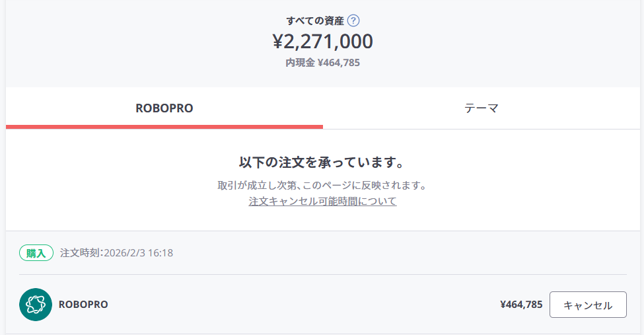Viewport: 644px width, 335px height.
Task: Open the 注文キャンセル可能時間について link
Action: [322, 201]
